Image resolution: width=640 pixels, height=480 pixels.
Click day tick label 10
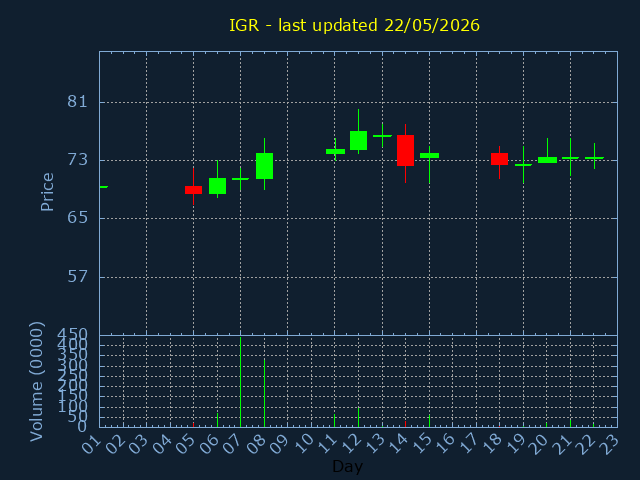(304, 444)
